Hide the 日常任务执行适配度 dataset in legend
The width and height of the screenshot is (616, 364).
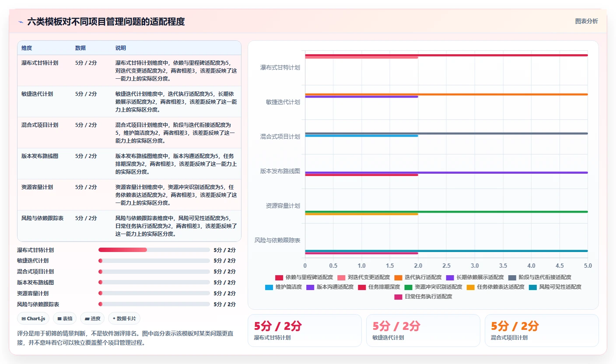coord(423,297)
